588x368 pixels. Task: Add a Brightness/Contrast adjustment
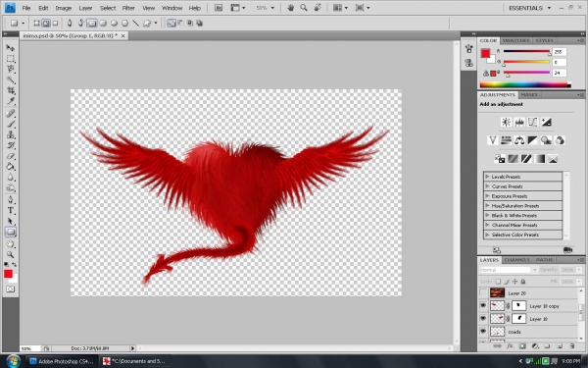pos(506,122)
